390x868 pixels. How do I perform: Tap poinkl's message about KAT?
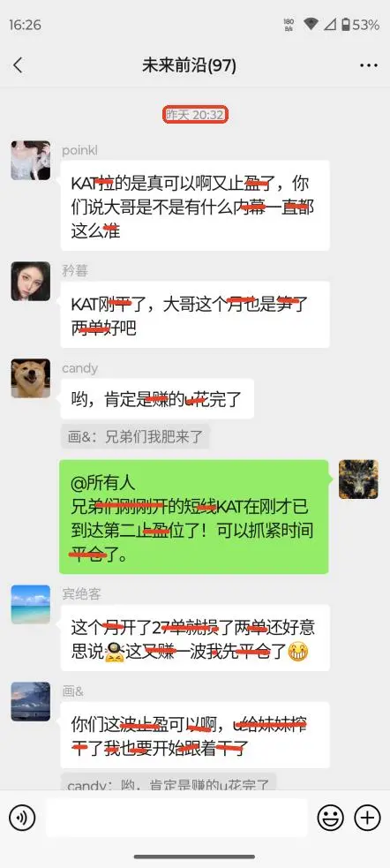coord(195,206)
